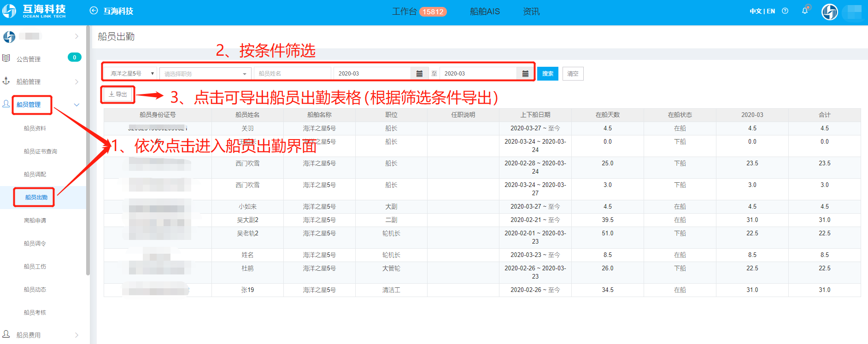Open 船员管理 in the sidebar

(29, 105)
